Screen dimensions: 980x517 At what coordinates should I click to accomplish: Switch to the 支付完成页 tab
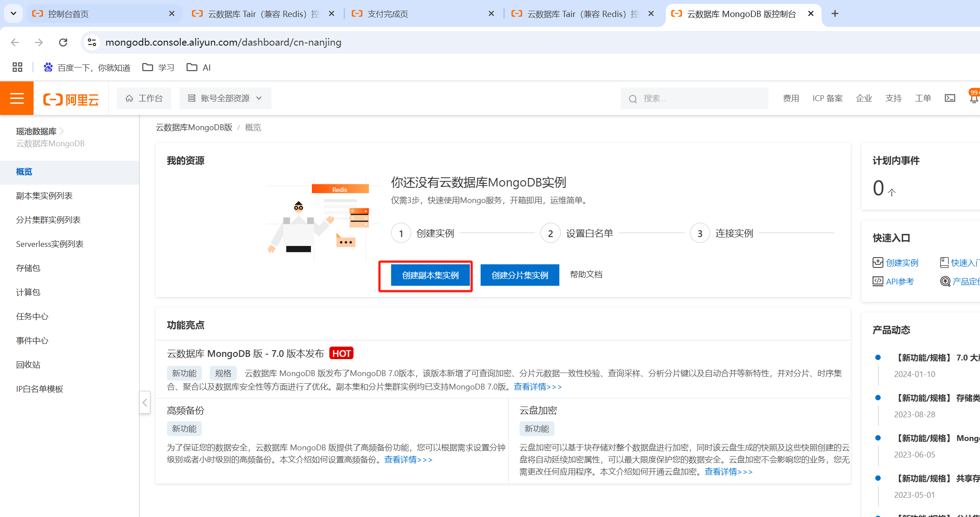[x=422, y=14]
